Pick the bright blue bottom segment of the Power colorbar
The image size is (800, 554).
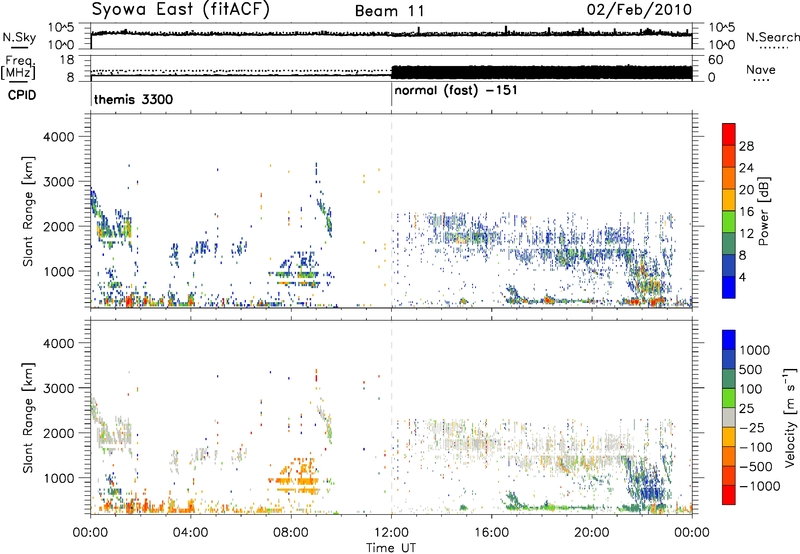pos(729,287)
